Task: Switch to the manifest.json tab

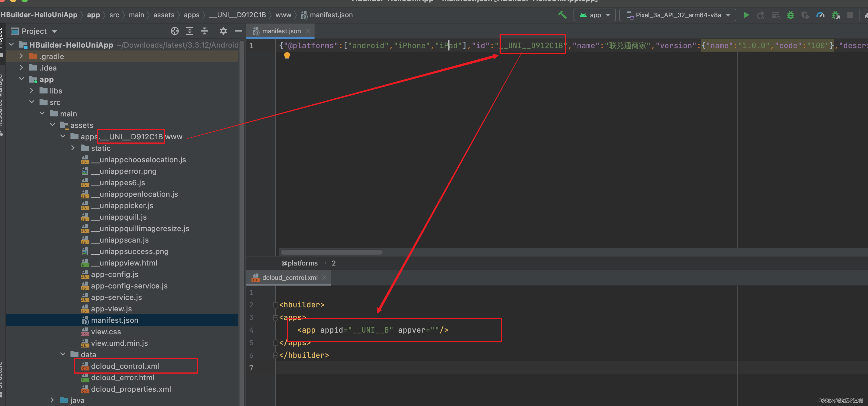Action: click(280, 31)
